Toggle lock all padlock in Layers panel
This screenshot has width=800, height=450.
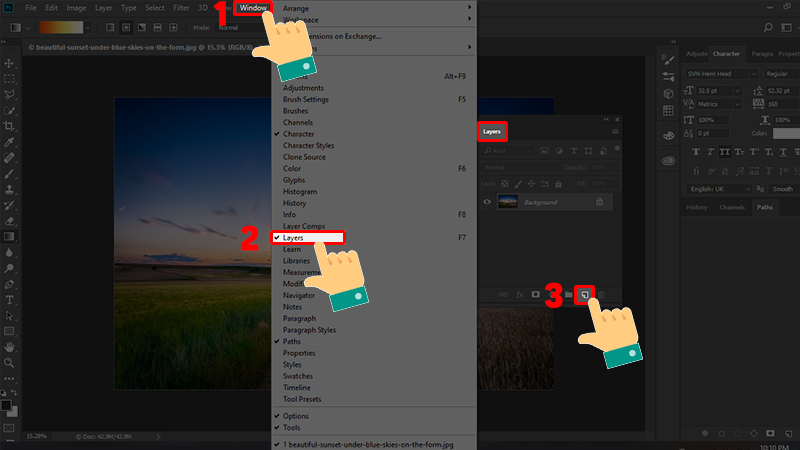(558, 184)
